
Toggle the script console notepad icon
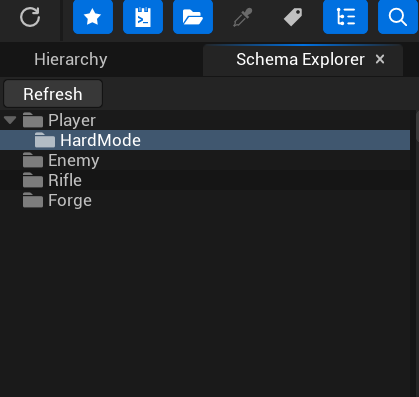(x=143, y=17)
